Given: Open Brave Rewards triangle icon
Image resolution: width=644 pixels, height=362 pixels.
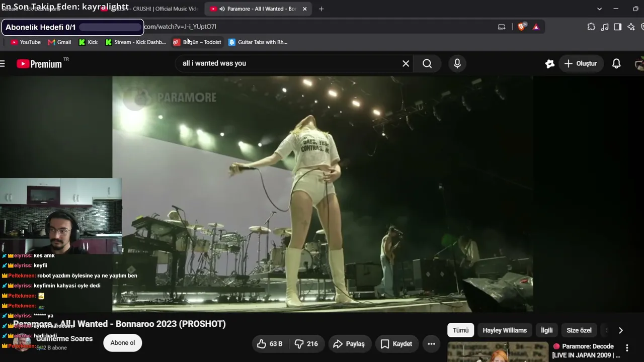Looking at the screenshot, I should [536, 27].
